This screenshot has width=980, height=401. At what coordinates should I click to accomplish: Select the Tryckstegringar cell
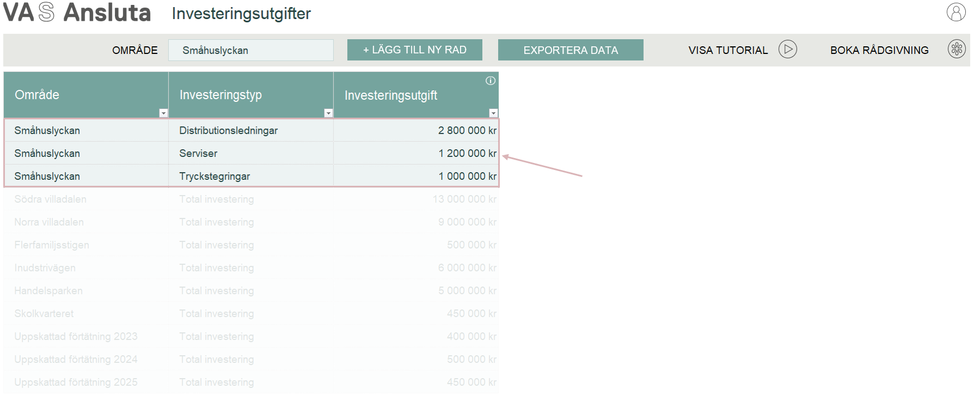coord(251,176)
